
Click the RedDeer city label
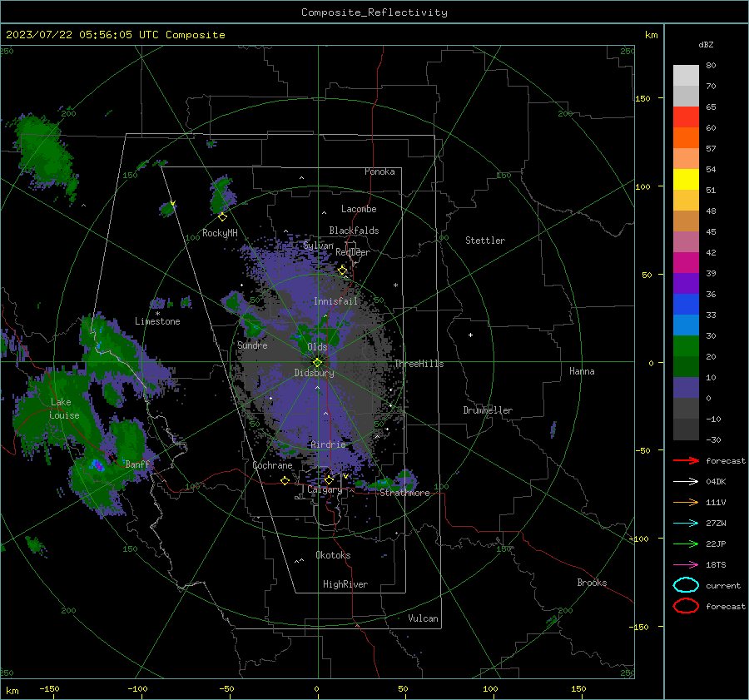coord(353,252)
